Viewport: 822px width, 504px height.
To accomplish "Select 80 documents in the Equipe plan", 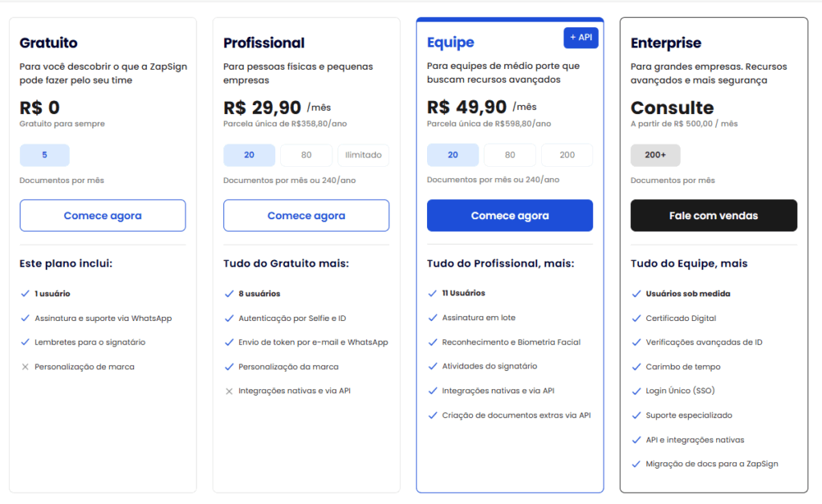I will pyautogui.click(x=510, y=155).
